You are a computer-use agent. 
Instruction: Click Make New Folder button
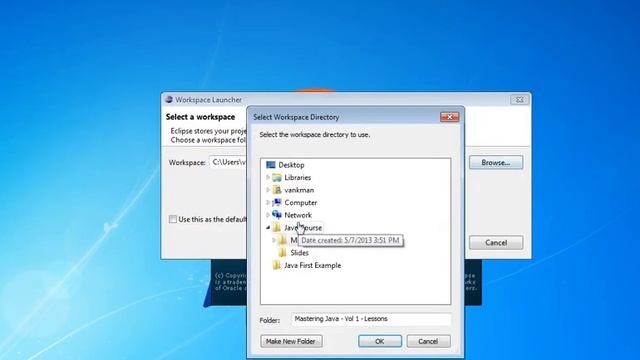pos(291,341)
